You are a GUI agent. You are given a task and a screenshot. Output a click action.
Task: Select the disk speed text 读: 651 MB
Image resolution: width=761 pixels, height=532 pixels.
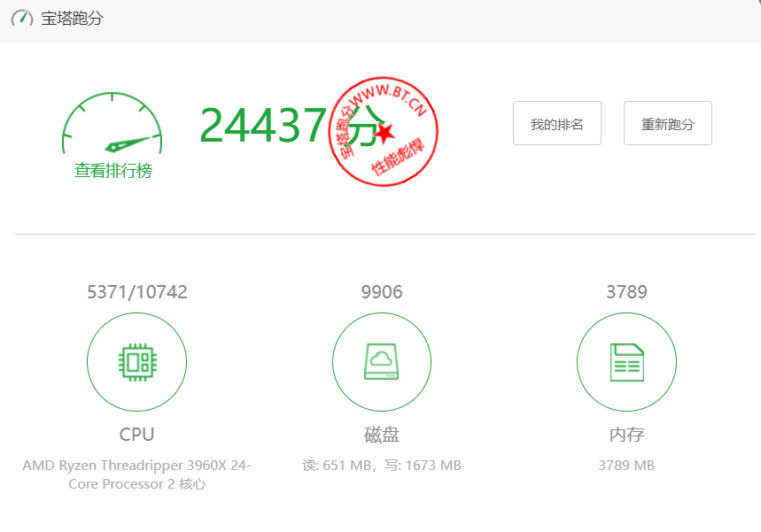pos(337,466)
